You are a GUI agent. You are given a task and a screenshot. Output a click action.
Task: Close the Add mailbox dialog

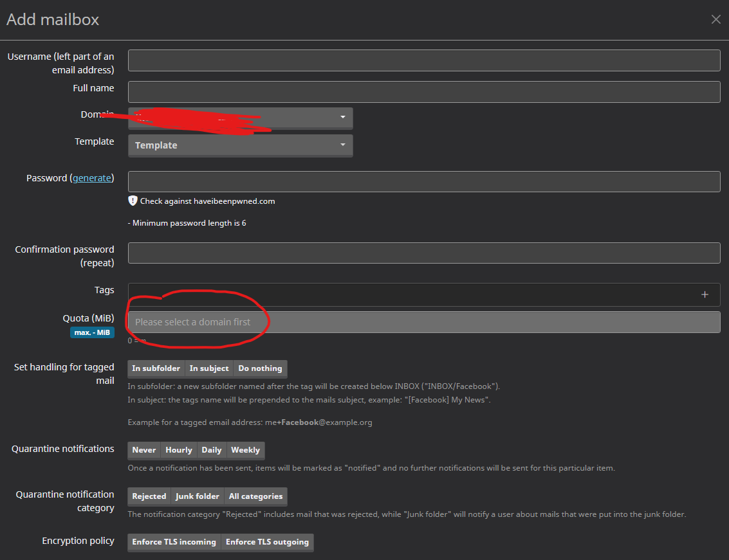click(x=715, y=19)
